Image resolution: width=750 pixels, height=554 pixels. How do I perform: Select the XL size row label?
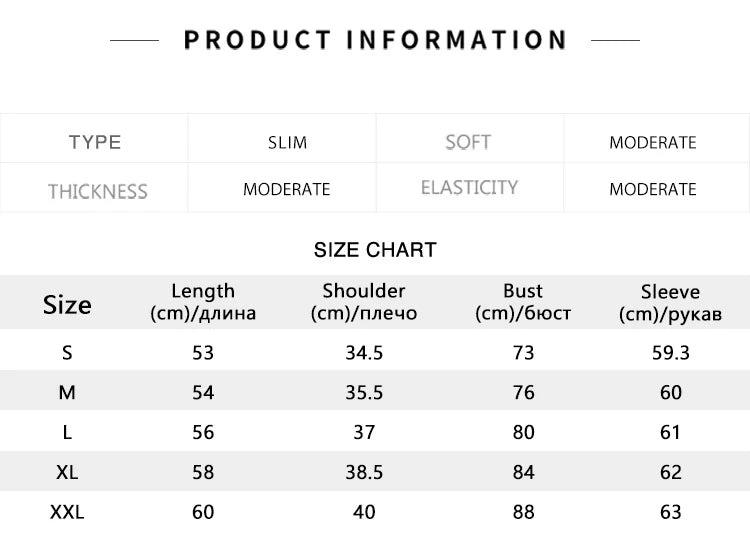tap(67, 472)
